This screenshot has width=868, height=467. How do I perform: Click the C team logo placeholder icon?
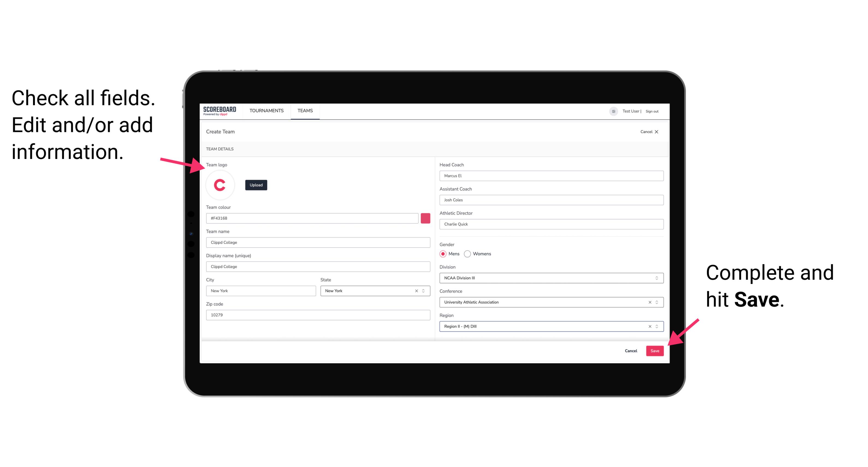click(220, 185)
